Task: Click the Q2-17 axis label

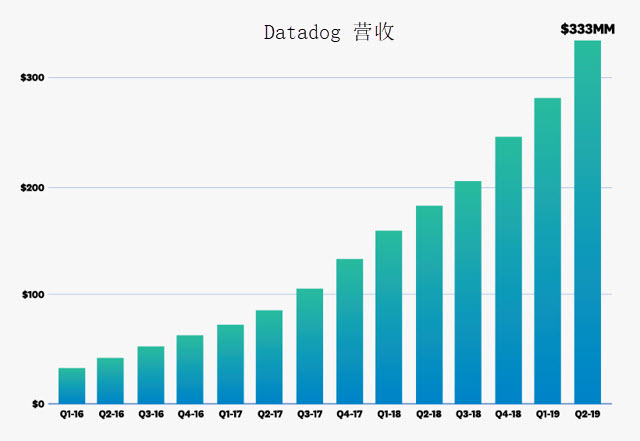Action: point(270,414)
